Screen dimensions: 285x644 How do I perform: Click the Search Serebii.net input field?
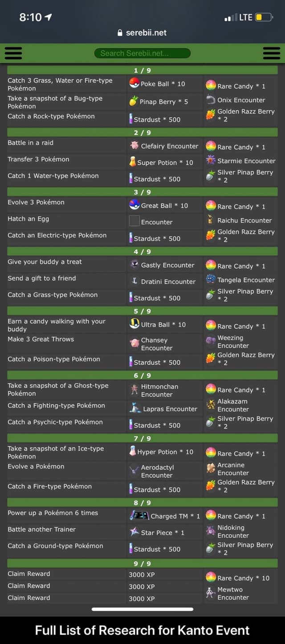coord(142,53)
